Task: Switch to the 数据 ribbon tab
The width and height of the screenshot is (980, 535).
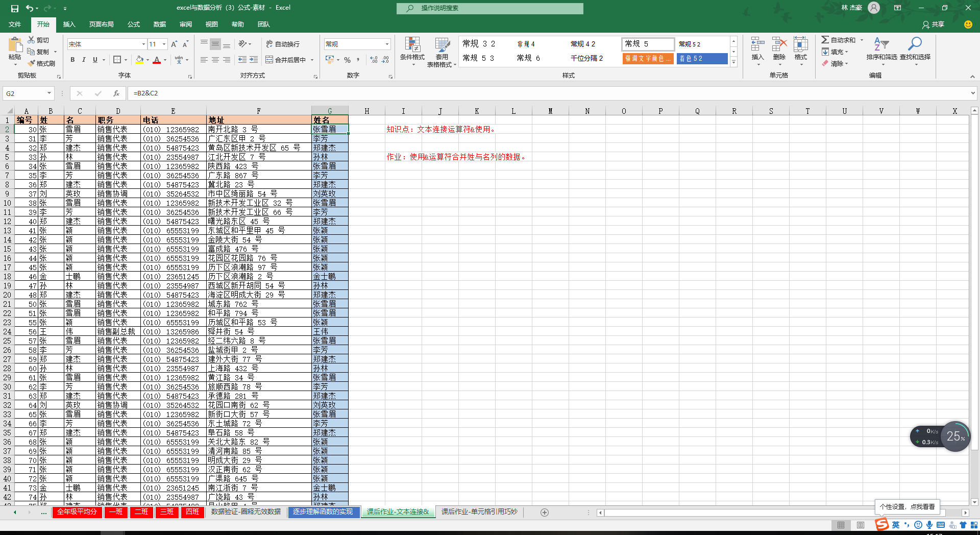Action: pos(160,25)
